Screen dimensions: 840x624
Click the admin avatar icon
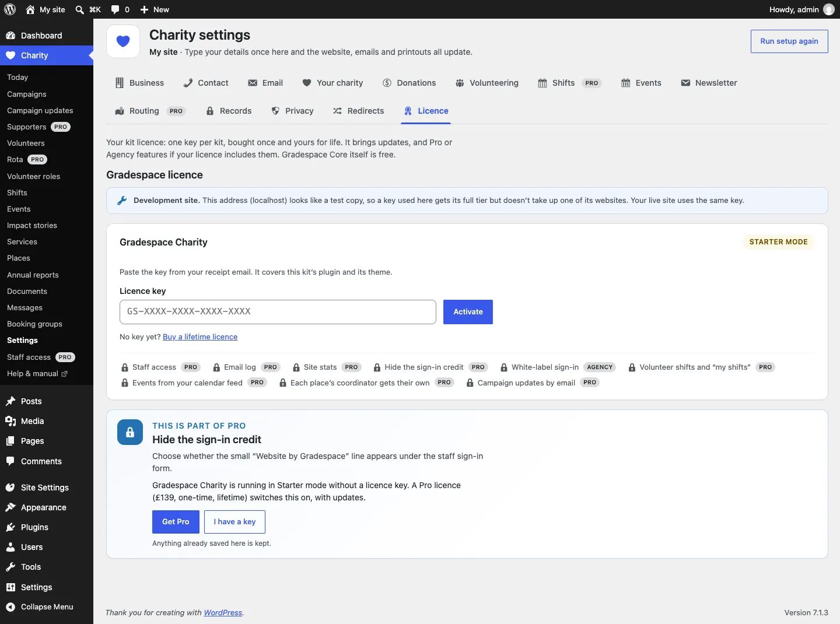829,9
